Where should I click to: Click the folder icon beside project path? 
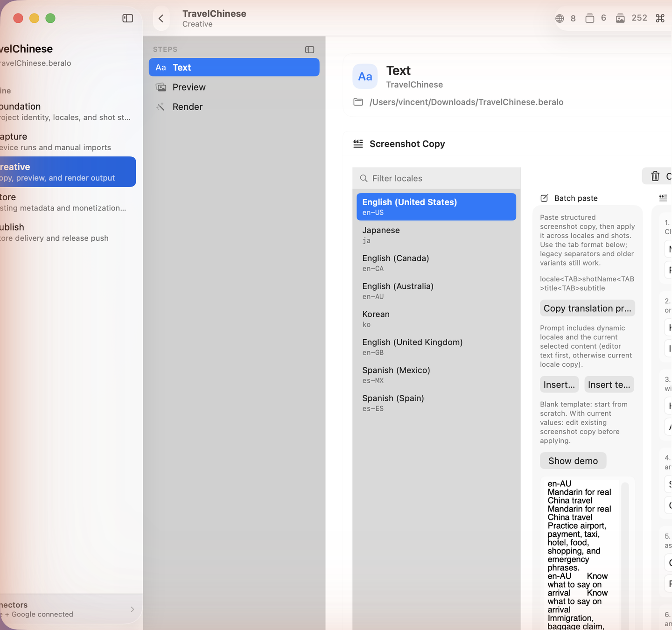coord(358,102)
